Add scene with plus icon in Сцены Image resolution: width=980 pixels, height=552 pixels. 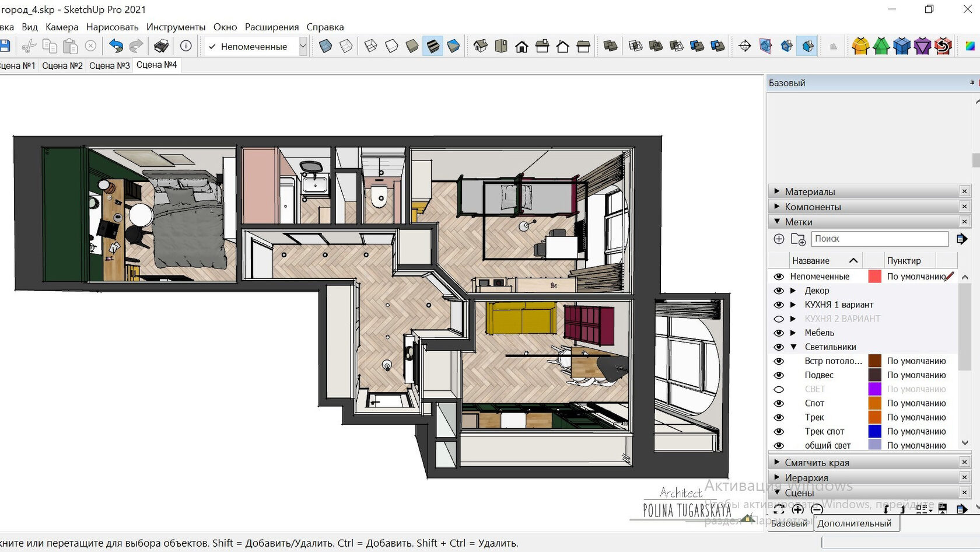(x=798, y=509)
